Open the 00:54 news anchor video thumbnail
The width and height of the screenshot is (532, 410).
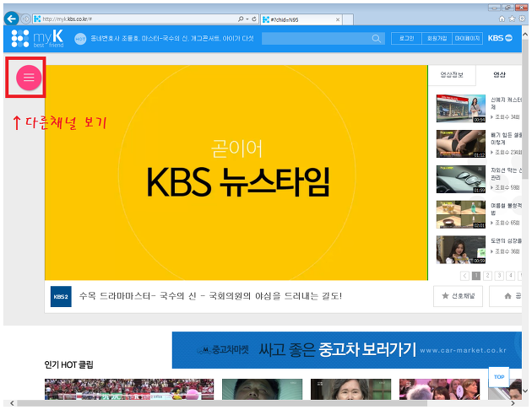pyautogui.click(x=461, y=109)
